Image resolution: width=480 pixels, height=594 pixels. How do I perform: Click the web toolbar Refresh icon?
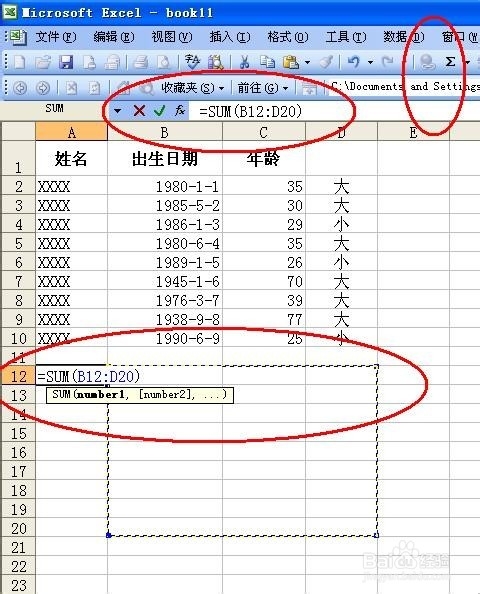click(x=94, y=88)
